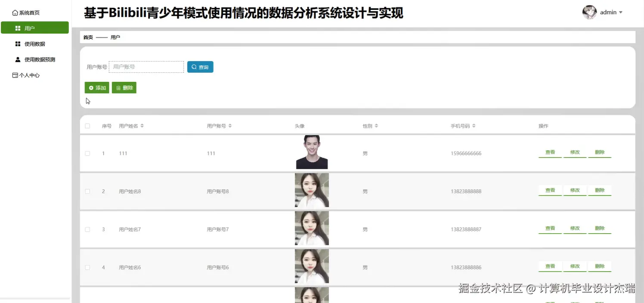Click 删除 for 用户姓名6
644x303 pixels.
coord(600,266)
